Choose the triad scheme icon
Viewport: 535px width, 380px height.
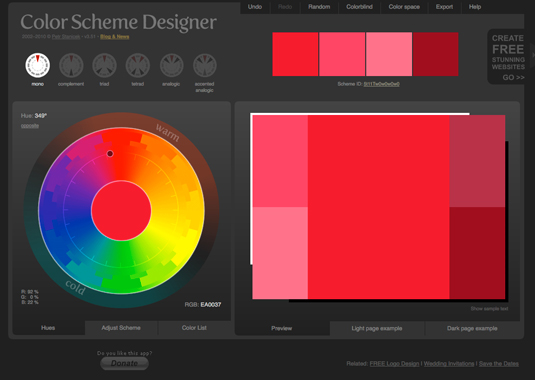pos(104,65)
